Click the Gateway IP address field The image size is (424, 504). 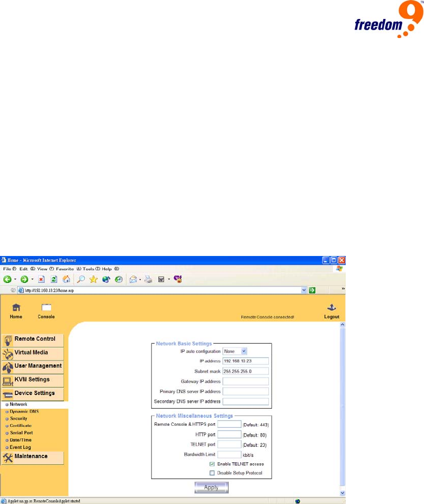click(x=246, y=381)
